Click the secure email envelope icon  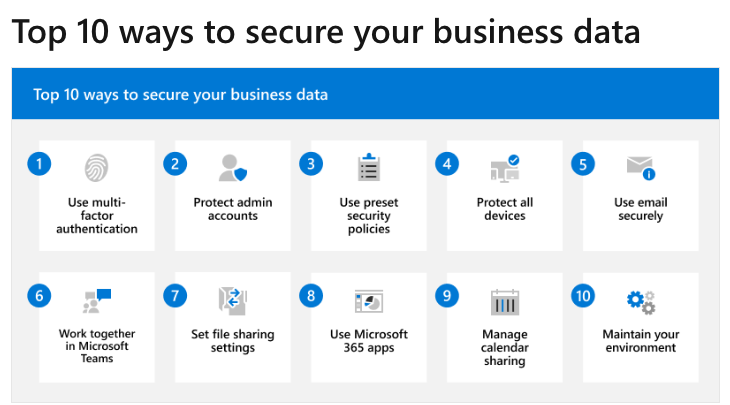(x=640, y=167)
